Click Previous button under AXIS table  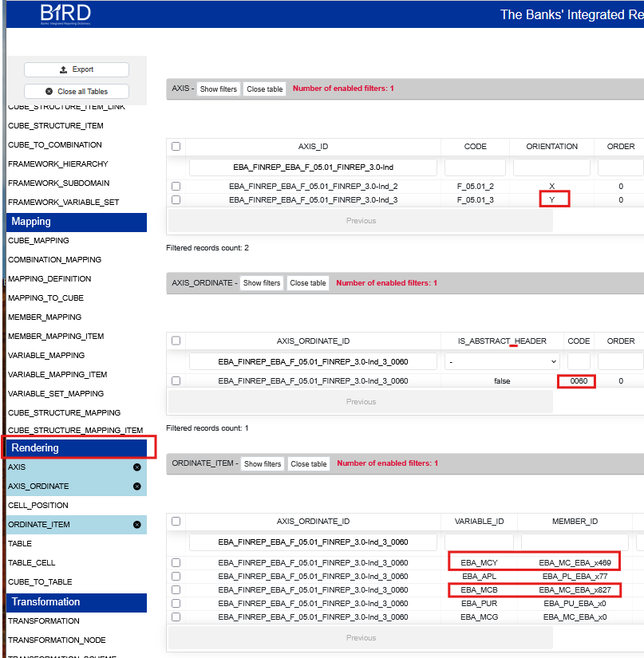[361, 221]
